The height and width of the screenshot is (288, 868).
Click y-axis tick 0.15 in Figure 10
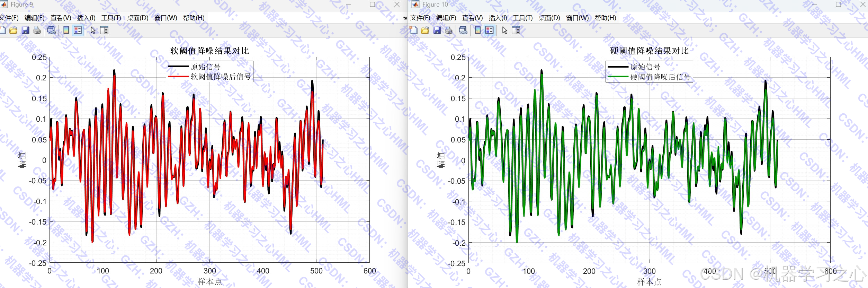(458, 98)
